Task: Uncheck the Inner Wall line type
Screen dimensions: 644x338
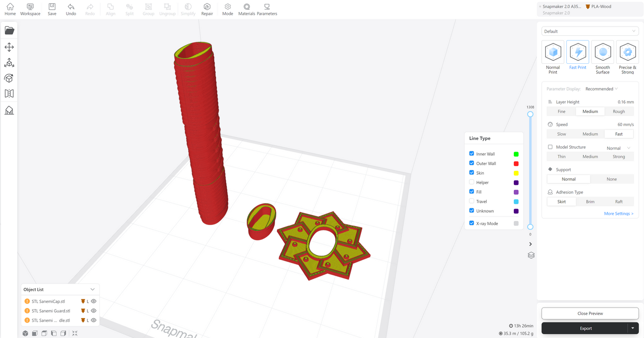Action: (x=472, y=154)
